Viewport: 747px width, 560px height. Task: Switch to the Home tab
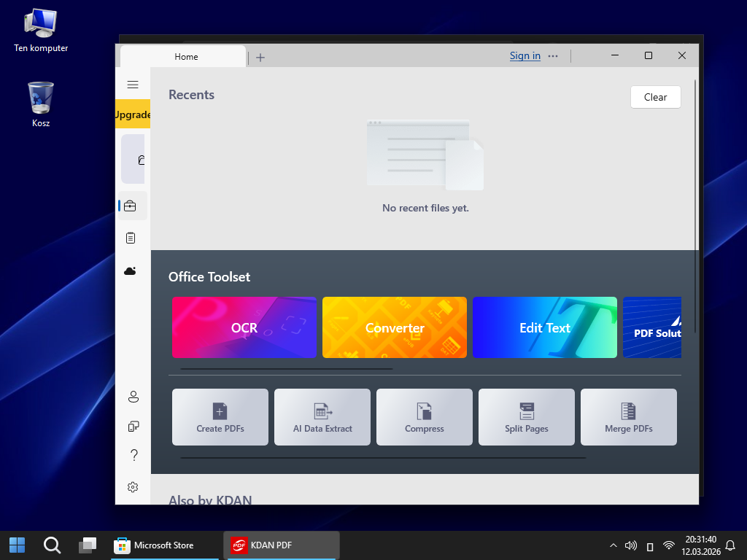tap(185, 57)
